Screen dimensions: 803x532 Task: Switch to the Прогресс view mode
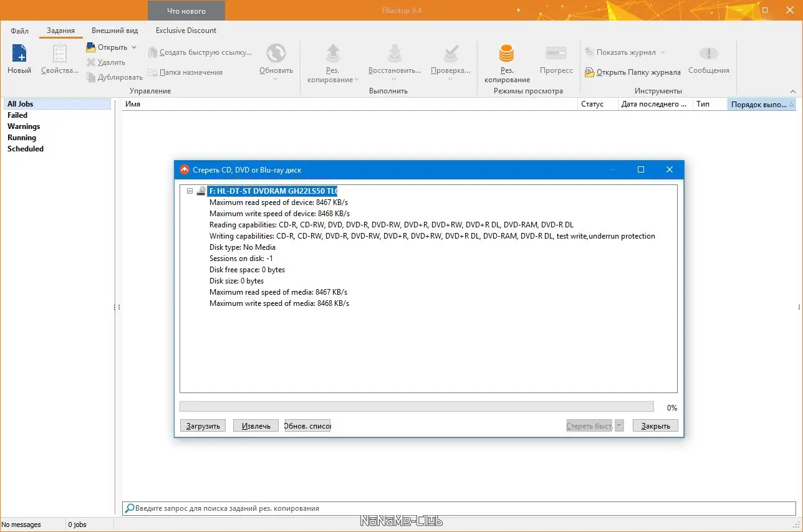click(556, 59)
